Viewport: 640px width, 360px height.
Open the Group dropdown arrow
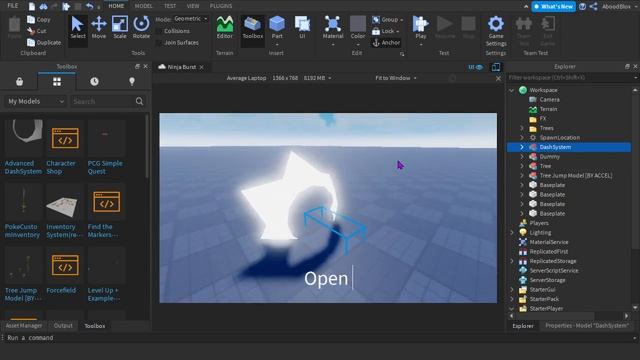pos(402,20)
